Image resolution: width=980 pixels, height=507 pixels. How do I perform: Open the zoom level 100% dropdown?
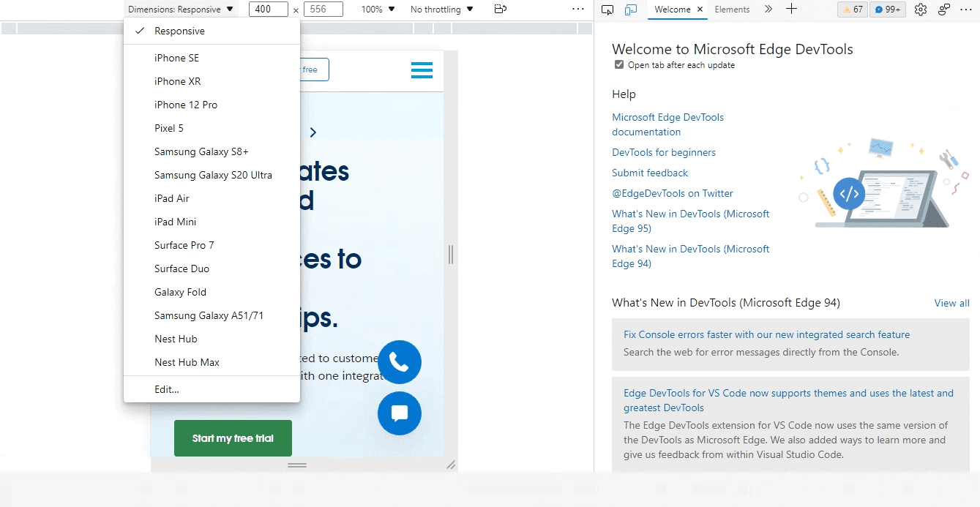click(x=375, y=9)
